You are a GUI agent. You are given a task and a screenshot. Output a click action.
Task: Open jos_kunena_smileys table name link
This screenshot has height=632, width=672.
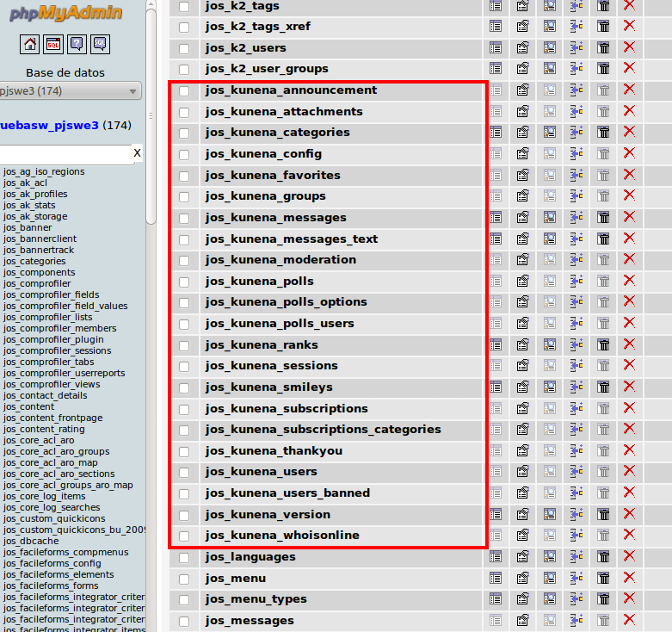[x=268, y=387]
